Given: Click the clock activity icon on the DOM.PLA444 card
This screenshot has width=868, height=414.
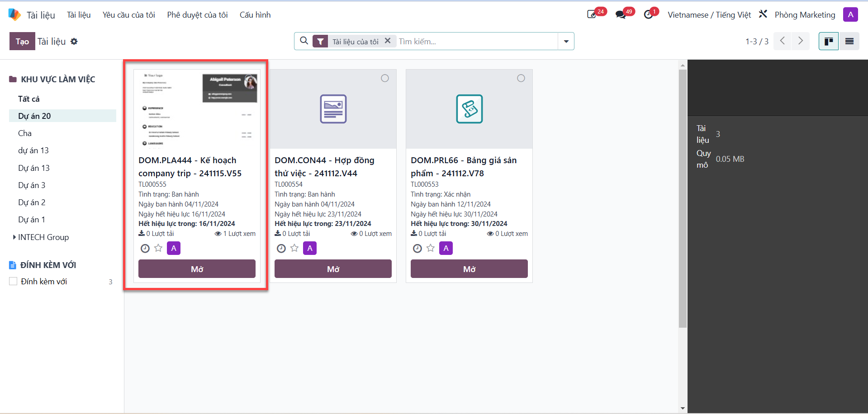Looking at the screenshot, I should 145,248.
